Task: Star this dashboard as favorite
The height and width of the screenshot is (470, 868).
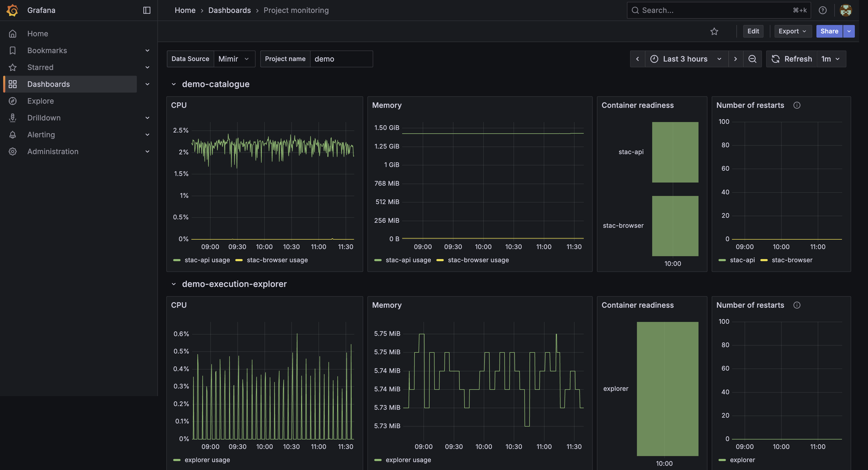Action: (x=714, y=31)
